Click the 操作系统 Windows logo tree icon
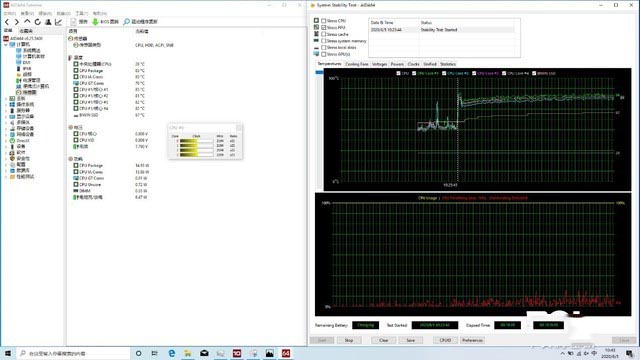Viewport: 640px width, 360px height. coord(12,104)
